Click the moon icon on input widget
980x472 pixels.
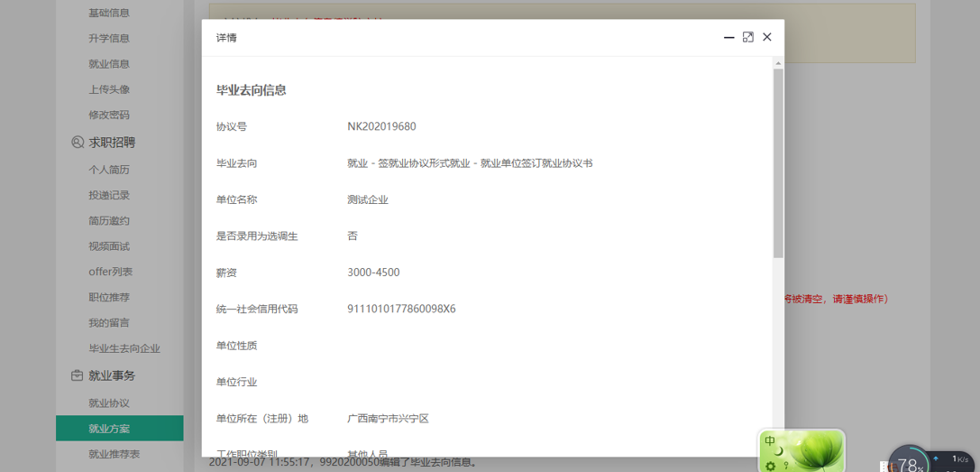coord(779,451)
